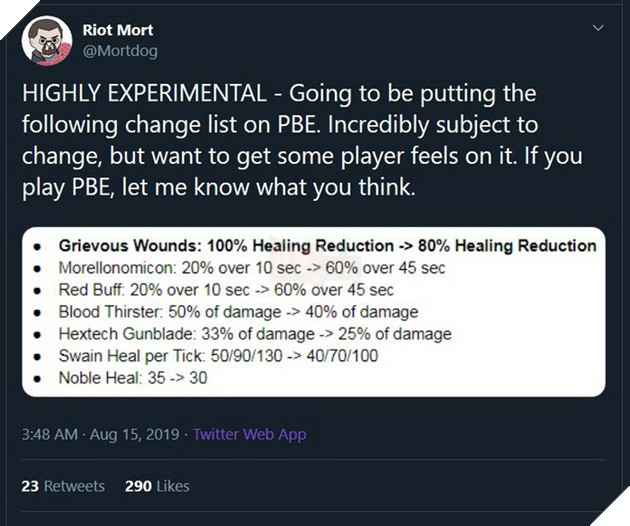This screenshot has height=526, width=630.
Task: Click Riot Mort's profile avatar
Action: 46,40
